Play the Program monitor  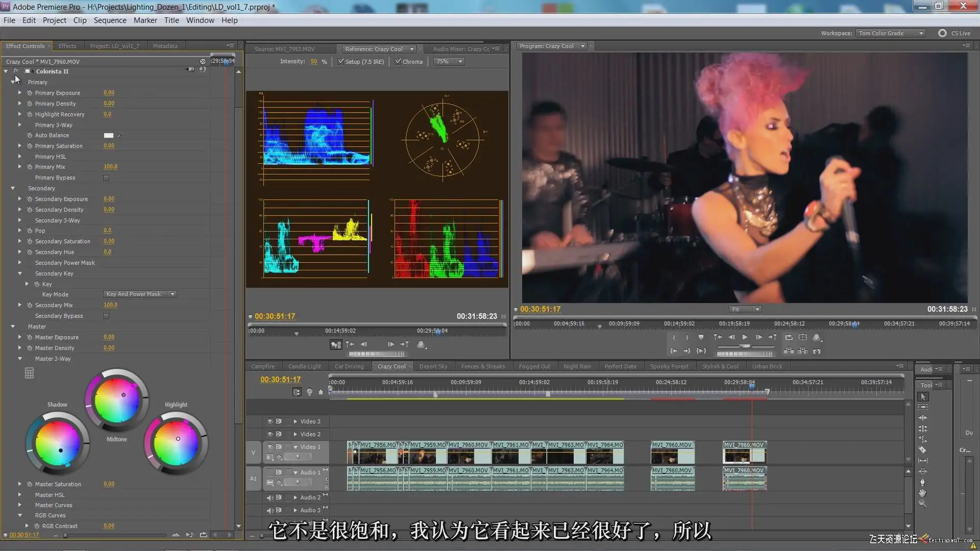coord(745,337)
